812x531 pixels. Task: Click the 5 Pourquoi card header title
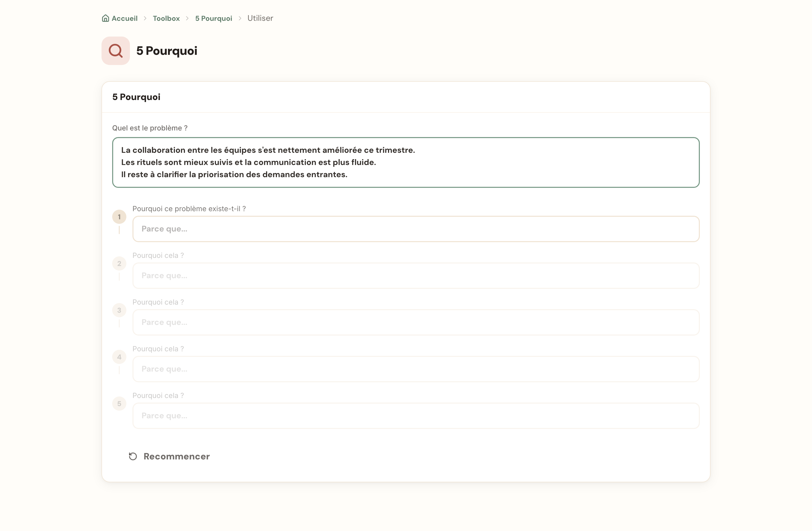coord(136,97)
